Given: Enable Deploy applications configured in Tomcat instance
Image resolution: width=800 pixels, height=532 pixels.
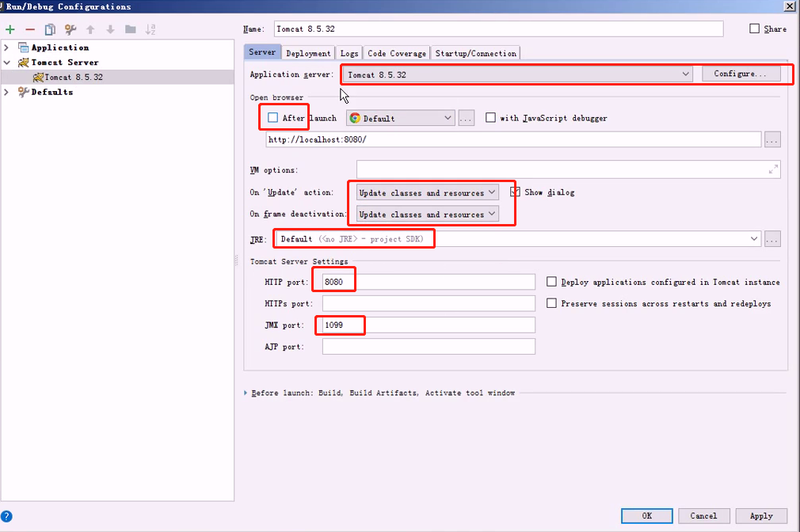Looking at the screenshot, I should [x=551, y=282].
